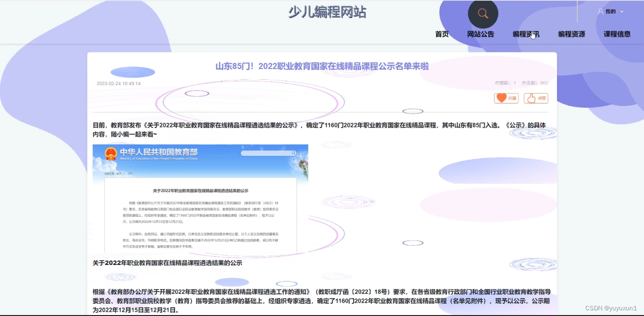Expand the 我的 dropdown arrow
644x316 pixels.
(622, 12)
